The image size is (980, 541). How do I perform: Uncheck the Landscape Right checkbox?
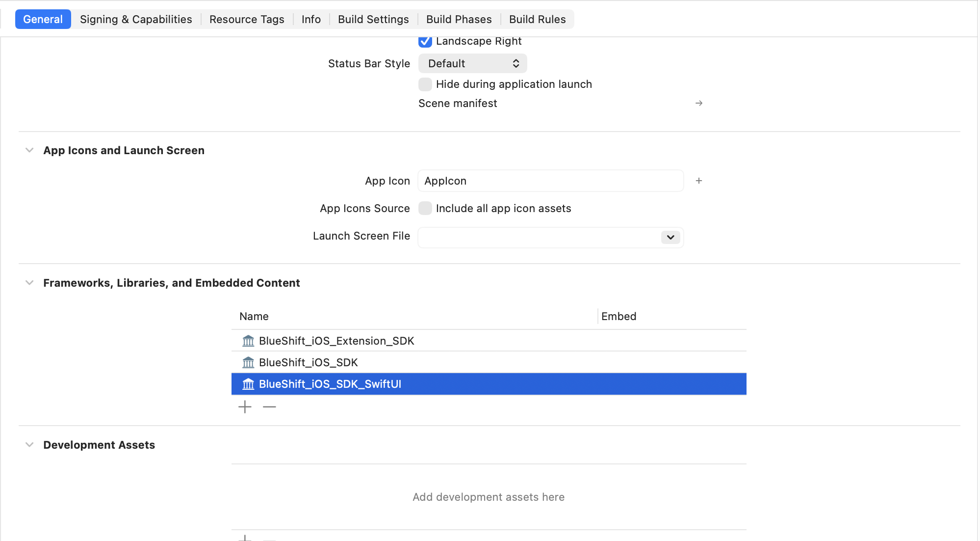coord(425,41)
